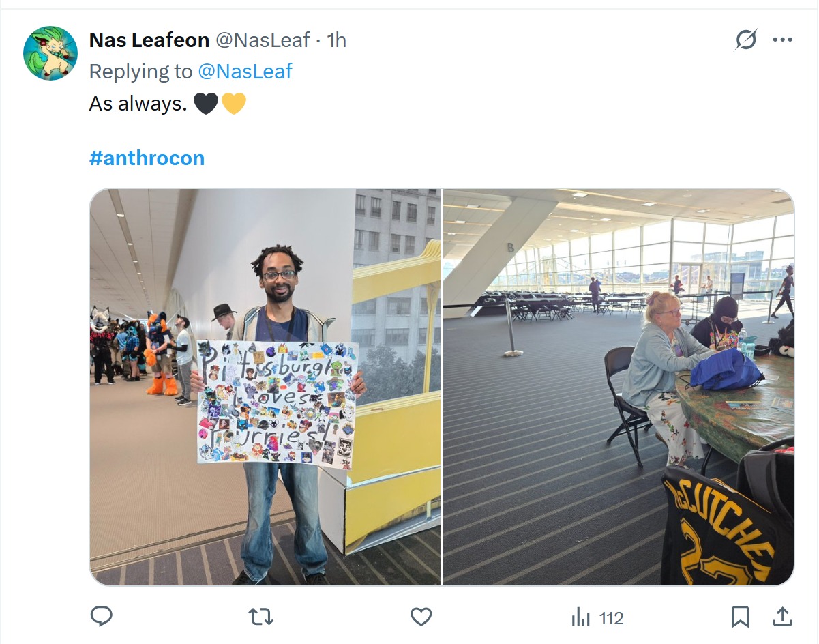Image resolution: width=819 pixels, height=644 pixels.
Task: Open the Grok explain-this-post icon
Action: [745, 40]
